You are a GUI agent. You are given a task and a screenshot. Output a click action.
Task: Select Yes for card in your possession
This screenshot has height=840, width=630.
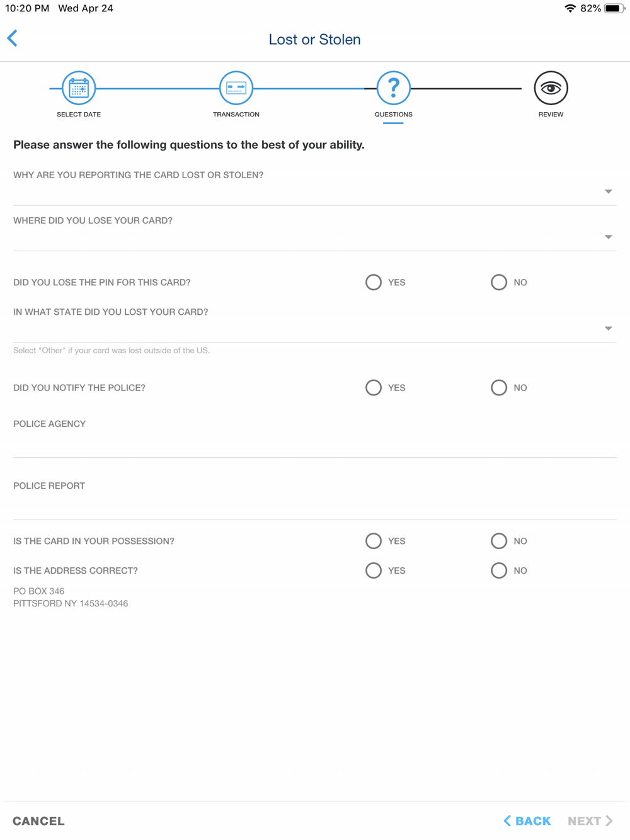(374, 541)
